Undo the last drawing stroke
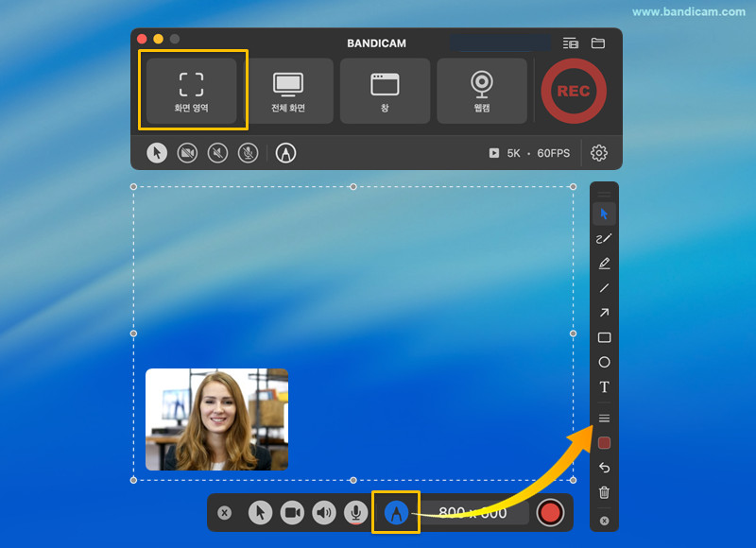 [x=604, y=468]
